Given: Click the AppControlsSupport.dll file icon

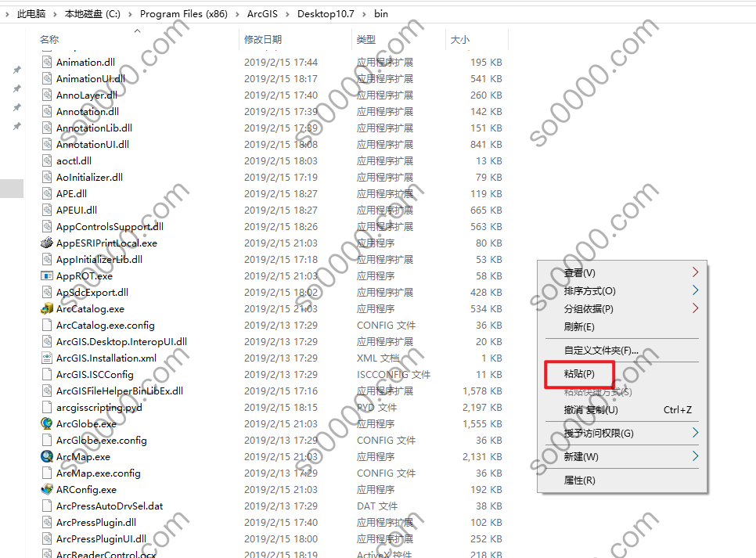Looking at the screenshot, I should (47, 226).
